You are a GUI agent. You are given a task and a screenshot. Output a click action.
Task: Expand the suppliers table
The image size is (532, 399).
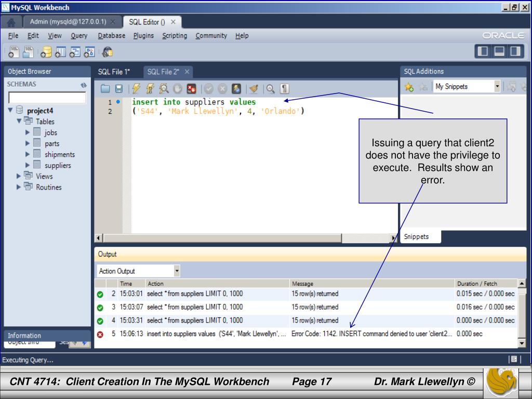point(28,165)
